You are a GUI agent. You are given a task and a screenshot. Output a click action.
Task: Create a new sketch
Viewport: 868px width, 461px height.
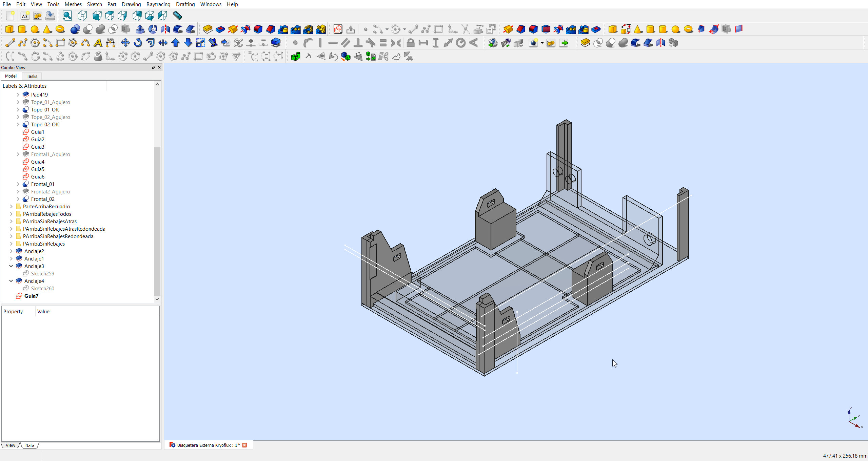(x=338, y=29)
